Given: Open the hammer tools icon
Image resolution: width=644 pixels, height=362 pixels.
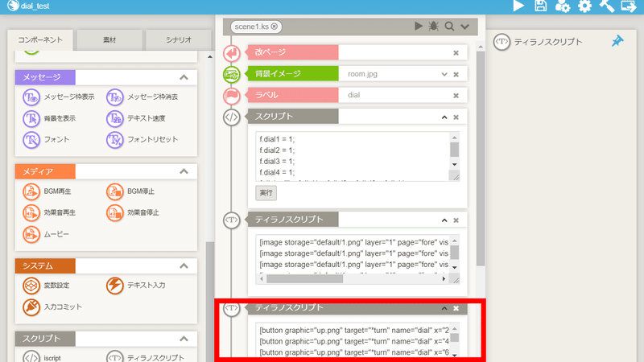Looking at the screenshot, I should click(x=606, y=6).
